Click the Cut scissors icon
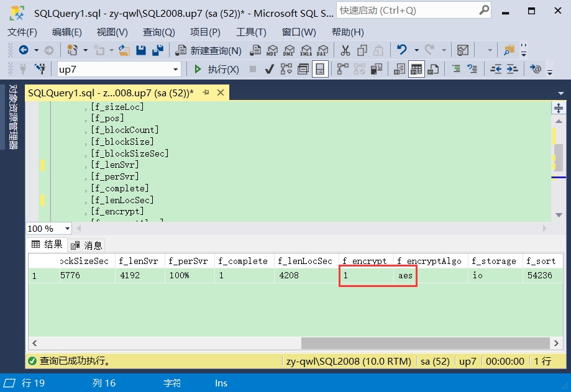Viewport: 571px width, 392px height. click(x=345, y=50)
